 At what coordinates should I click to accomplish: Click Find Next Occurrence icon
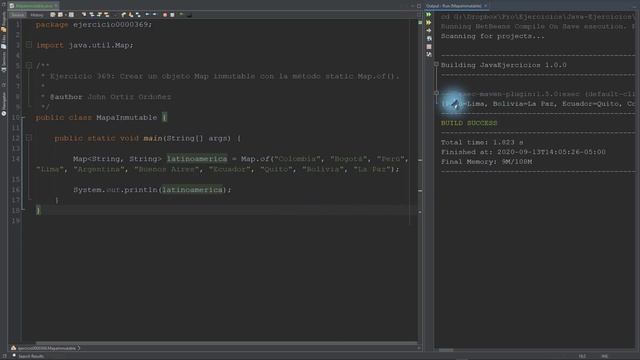[99, 15]
